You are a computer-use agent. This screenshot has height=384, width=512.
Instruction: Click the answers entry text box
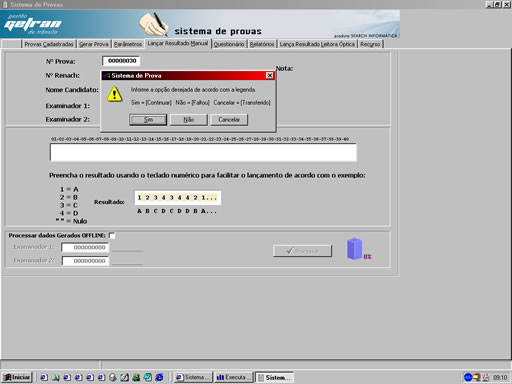pos(203,152)
